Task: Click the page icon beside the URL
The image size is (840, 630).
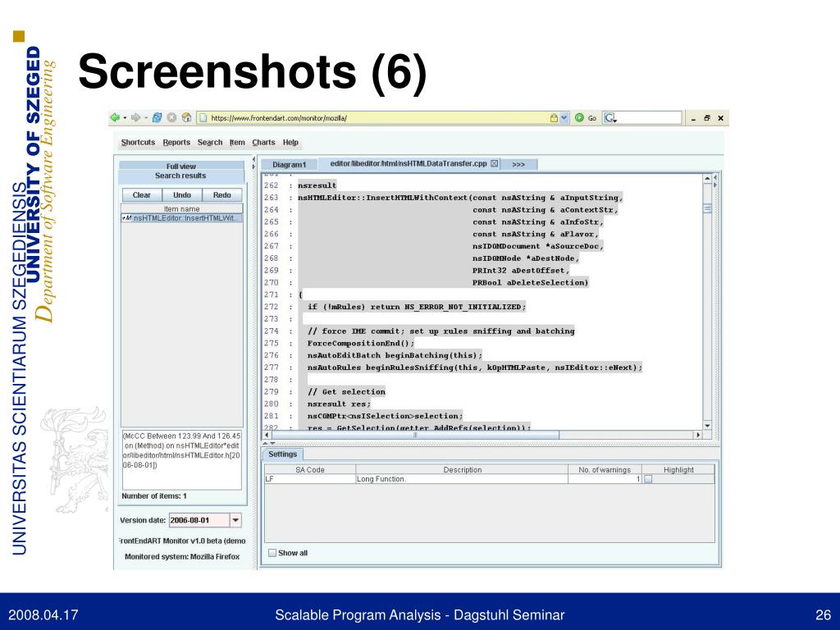Action: click(203, 118)
